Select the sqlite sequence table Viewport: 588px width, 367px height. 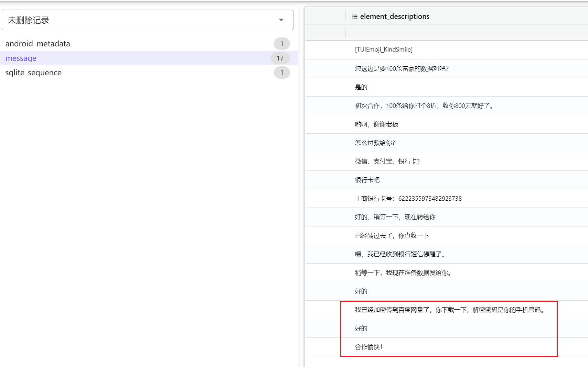pyautogui.click(x=149, y=73)
